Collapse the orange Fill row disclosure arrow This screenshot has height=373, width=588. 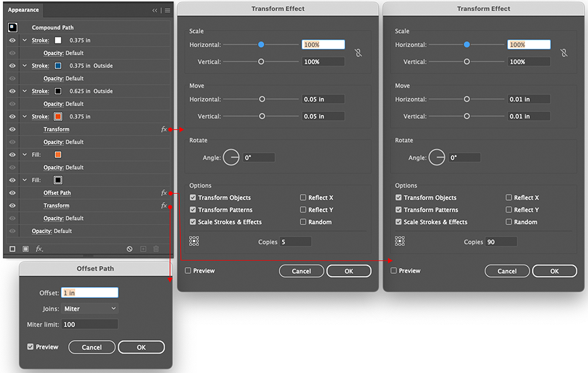25,154
